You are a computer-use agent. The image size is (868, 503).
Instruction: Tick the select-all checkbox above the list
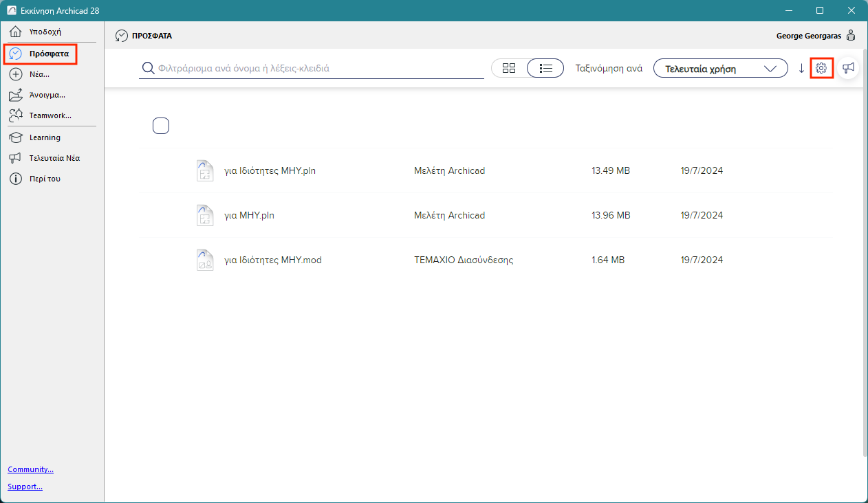(x=161, y=126)
